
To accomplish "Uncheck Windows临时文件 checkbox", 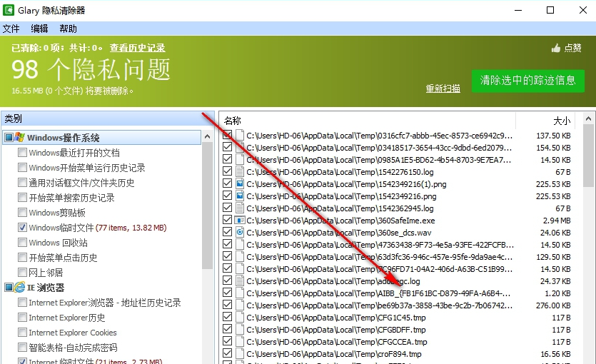I will point(22,227).
